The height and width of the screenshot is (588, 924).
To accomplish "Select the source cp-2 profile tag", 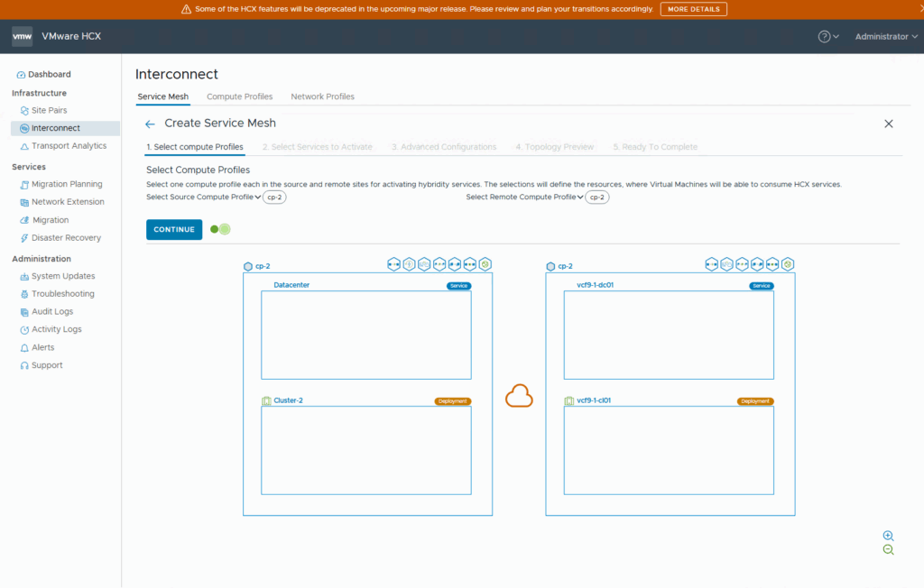I will (x=274, y=197).
